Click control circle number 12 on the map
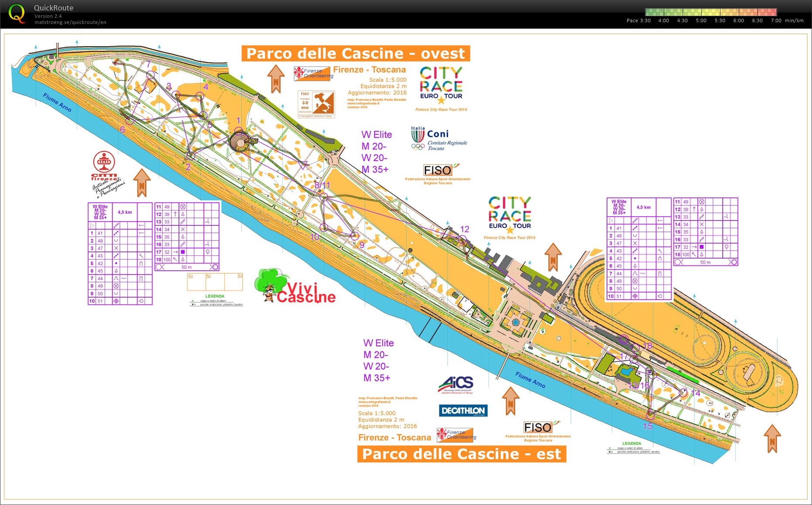The width and height of the screenshot is (812, 505). [462, 239]
